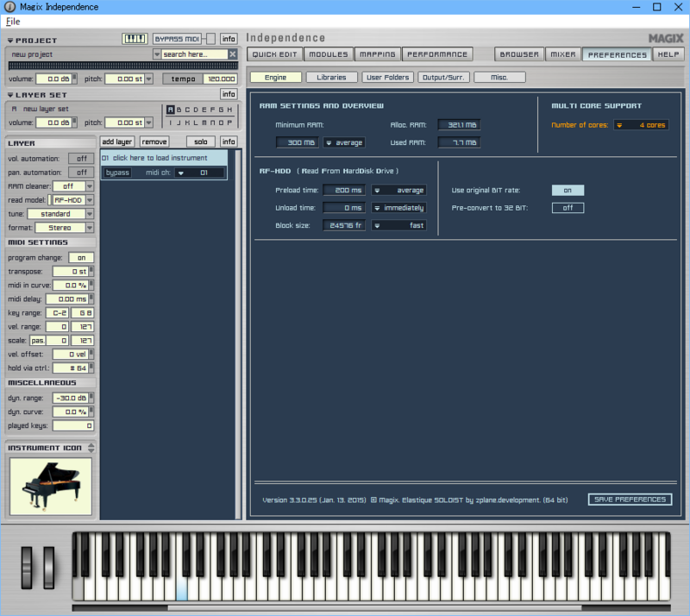
Task: Click the project volume 0.0 dB field
Action: click(x=54, y=79)
